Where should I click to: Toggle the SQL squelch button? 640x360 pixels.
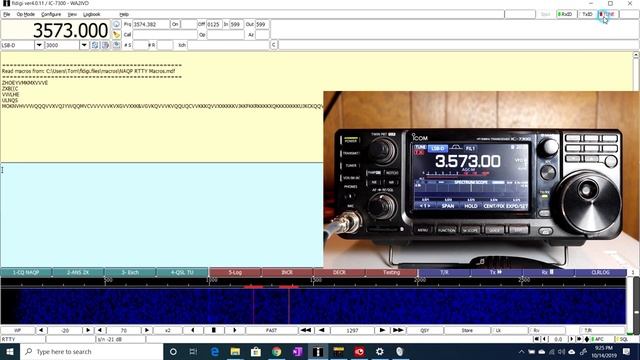tap(622, 339)
